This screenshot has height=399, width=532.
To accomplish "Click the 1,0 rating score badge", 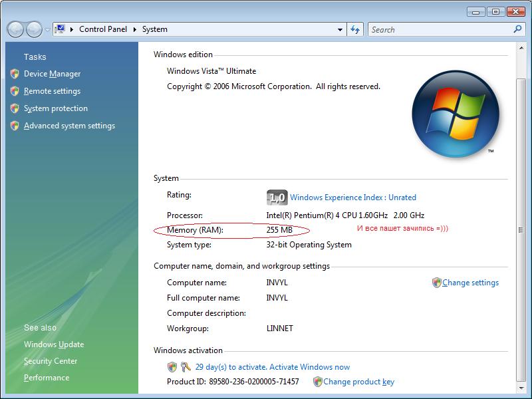I will [x=277, y=198].
